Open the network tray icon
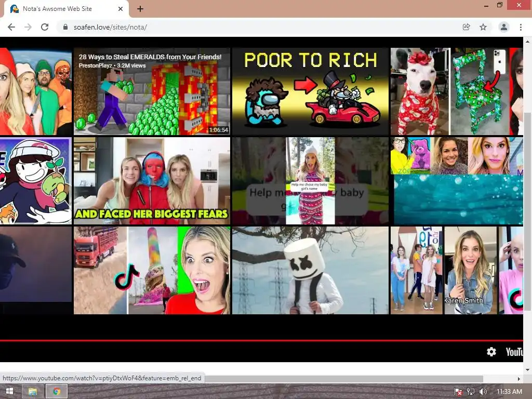Viewport: 532px width, 399px height. pyautogui.click(x=471, y=392)
